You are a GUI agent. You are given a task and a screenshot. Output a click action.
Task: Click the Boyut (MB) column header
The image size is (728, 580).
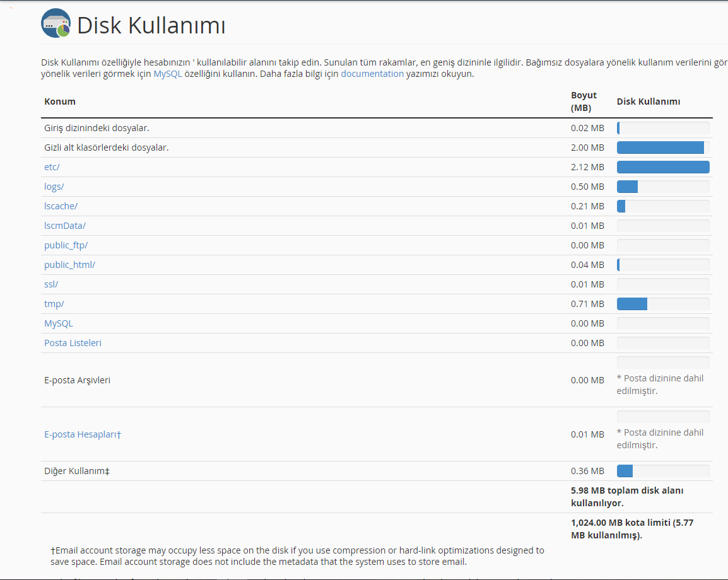[x=584, y=101]
